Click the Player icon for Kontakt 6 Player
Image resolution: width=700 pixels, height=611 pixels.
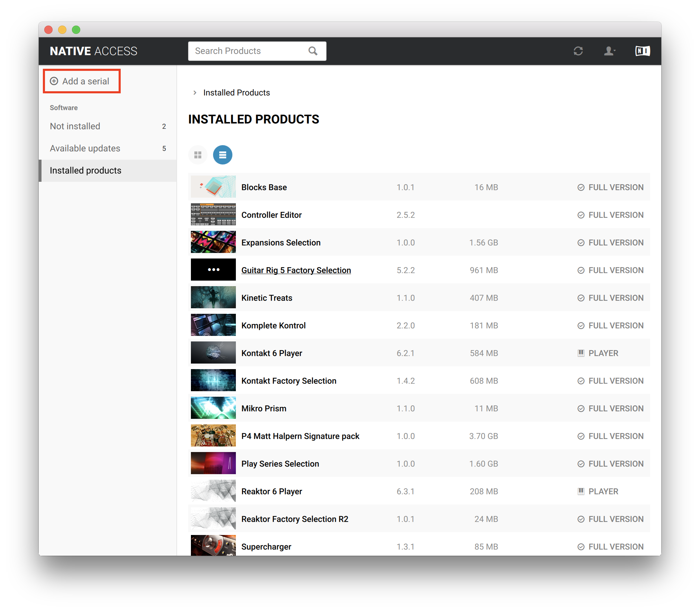pyautogui.click(x=581, y=353)
